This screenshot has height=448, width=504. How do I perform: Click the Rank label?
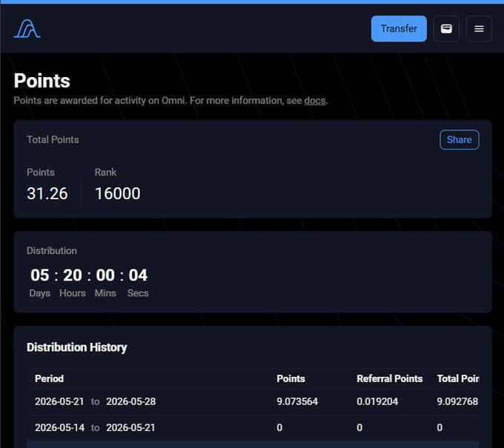[105, 173]
